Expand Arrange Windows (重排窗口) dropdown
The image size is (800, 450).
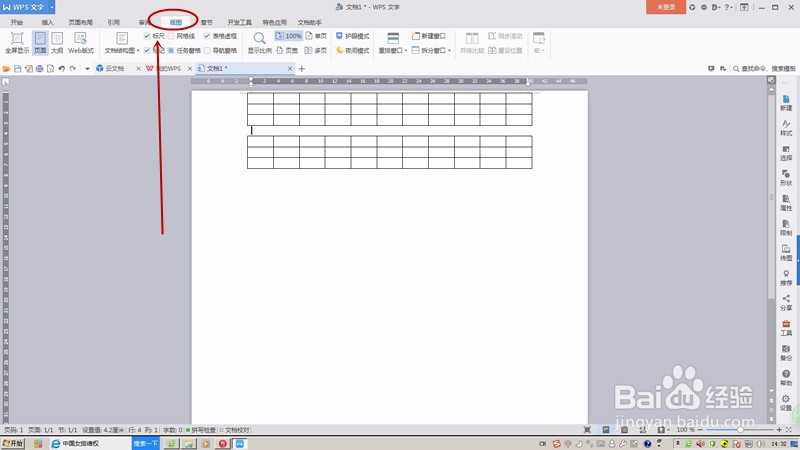(x=406, y=51)
